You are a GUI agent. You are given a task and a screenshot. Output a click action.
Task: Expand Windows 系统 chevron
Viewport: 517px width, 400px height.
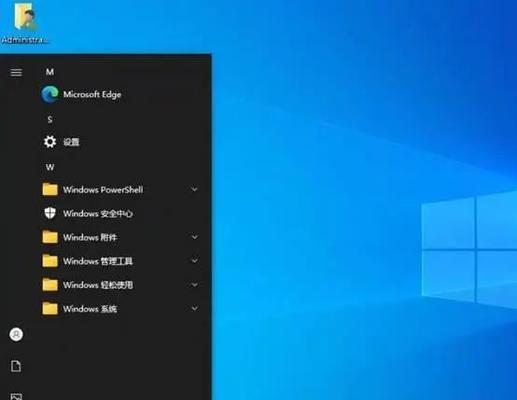coord(194,309)
